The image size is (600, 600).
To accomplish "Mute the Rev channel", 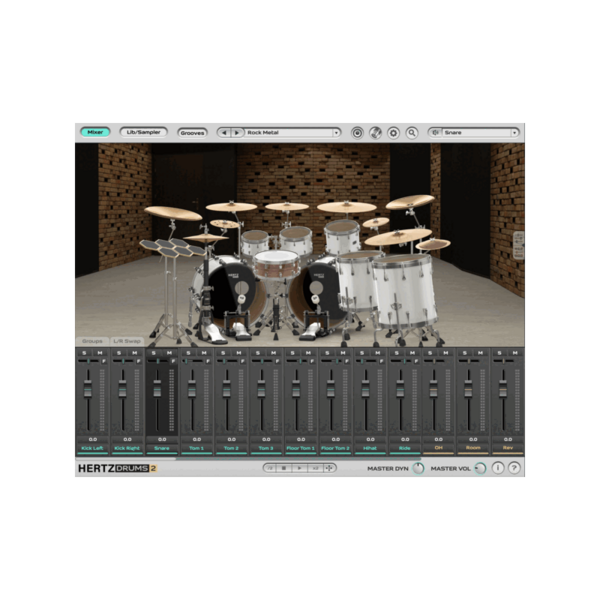I will tap(515, 353).
